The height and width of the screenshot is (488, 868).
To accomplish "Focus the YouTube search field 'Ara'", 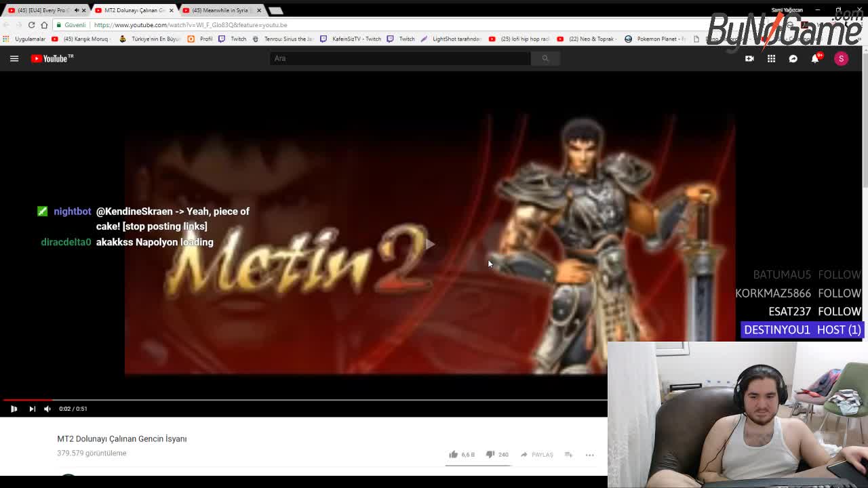I will 400,58.
